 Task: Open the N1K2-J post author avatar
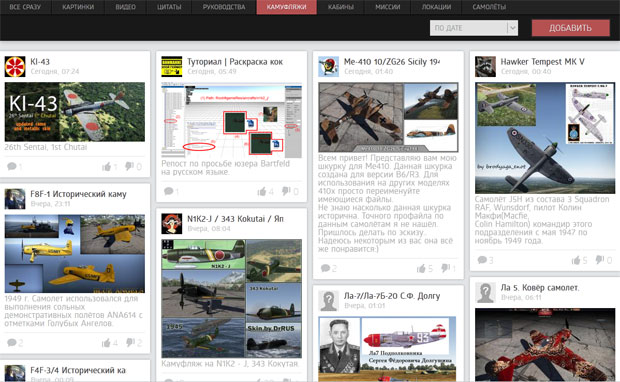pyautogui.click(x=172, y=223)
